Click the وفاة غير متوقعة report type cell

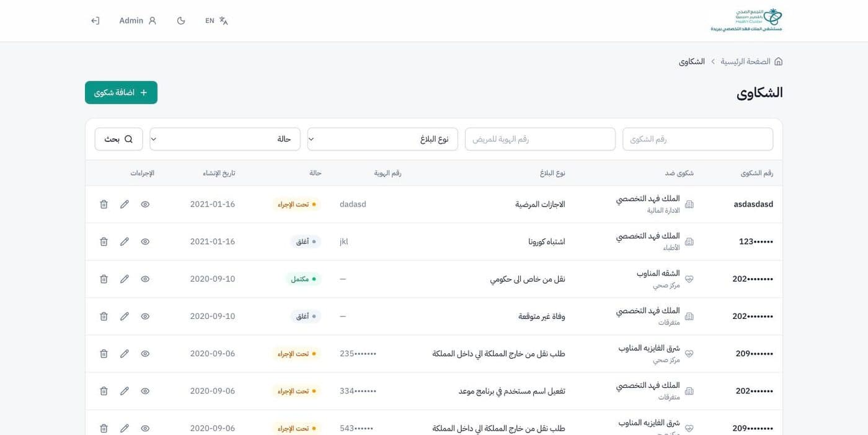pos(542,316)
